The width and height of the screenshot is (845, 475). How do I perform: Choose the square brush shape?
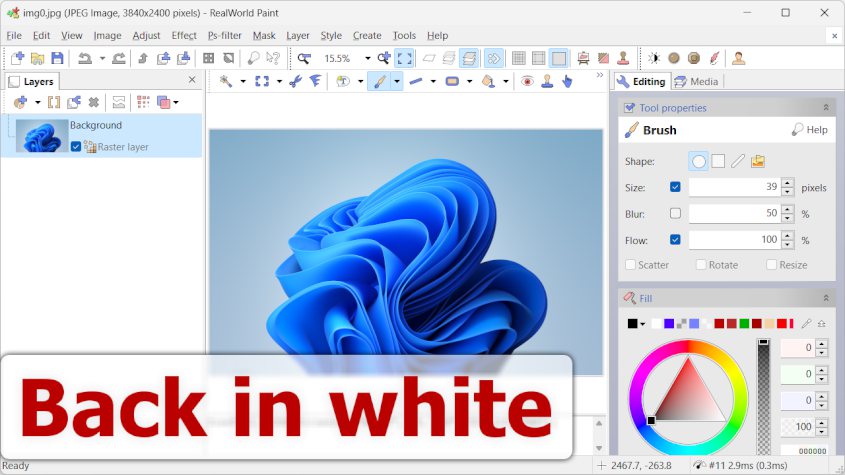coord(718,161)
